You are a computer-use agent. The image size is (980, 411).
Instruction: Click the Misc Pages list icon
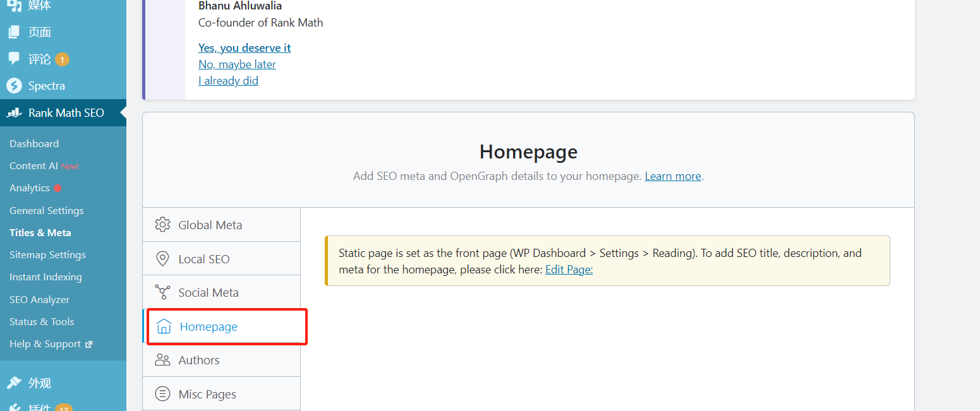(x=163, y=394)
